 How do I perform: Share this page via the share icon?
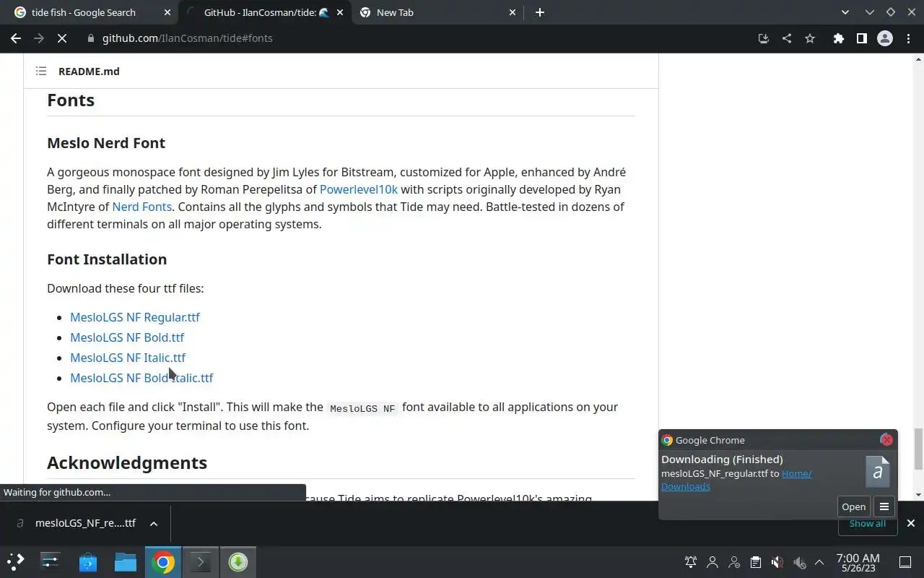click(x=787, y=38)
